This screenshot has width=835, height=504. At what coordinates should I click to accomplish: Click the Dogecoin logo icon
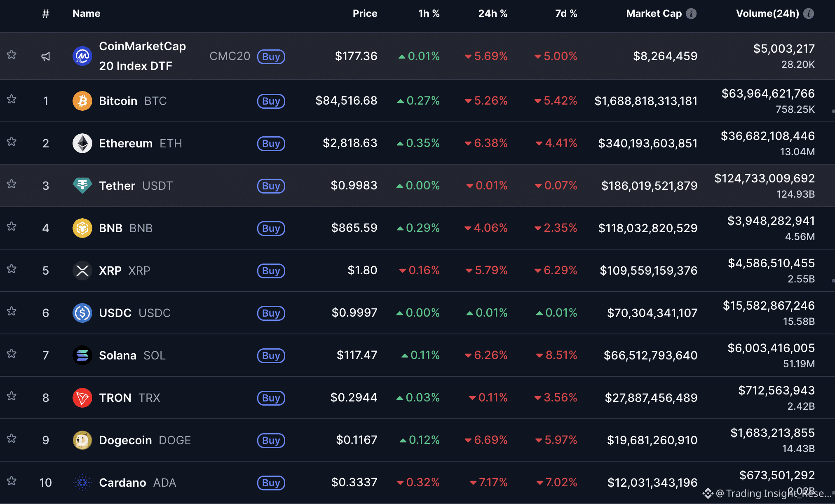pyautogui.click(x=82, y=440)
